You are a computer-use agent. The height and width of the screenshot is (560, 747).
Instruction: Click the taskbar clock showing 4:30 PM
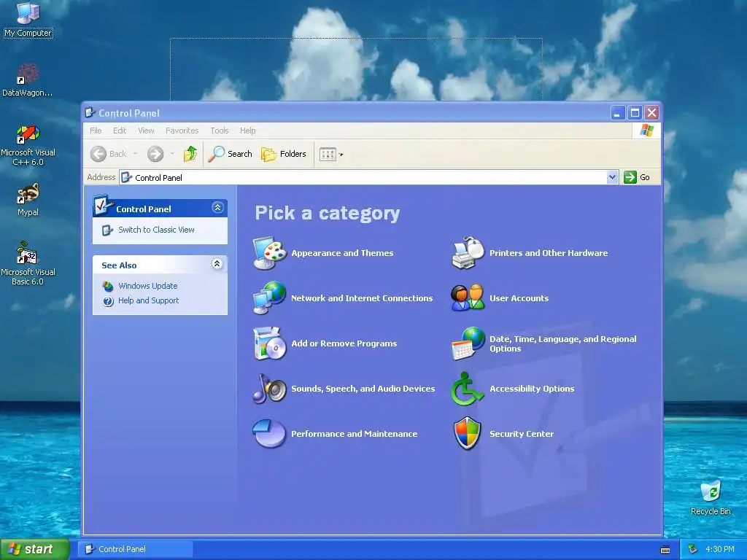click(x=720, y=549)
